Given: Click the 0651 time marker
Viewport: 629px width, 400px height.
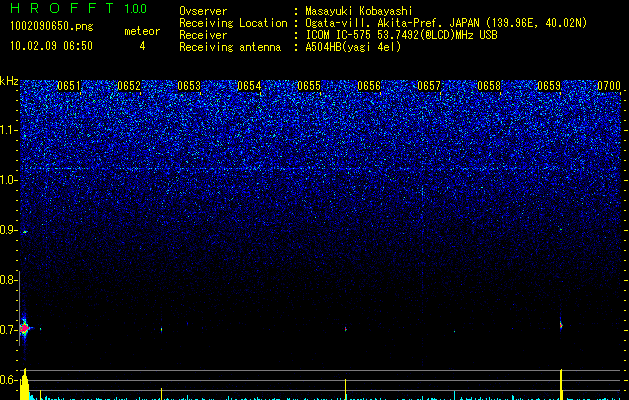Looking at the screenshot, I should [x=69, y=86].
